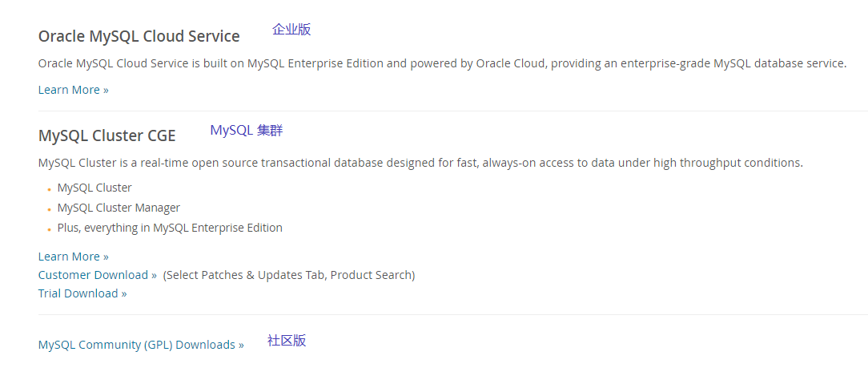Click the orange bullet beside MySQL Cluster Manager
Viewport: 868px width, 380px height.
pyautogui.click(x=50, y=209)
